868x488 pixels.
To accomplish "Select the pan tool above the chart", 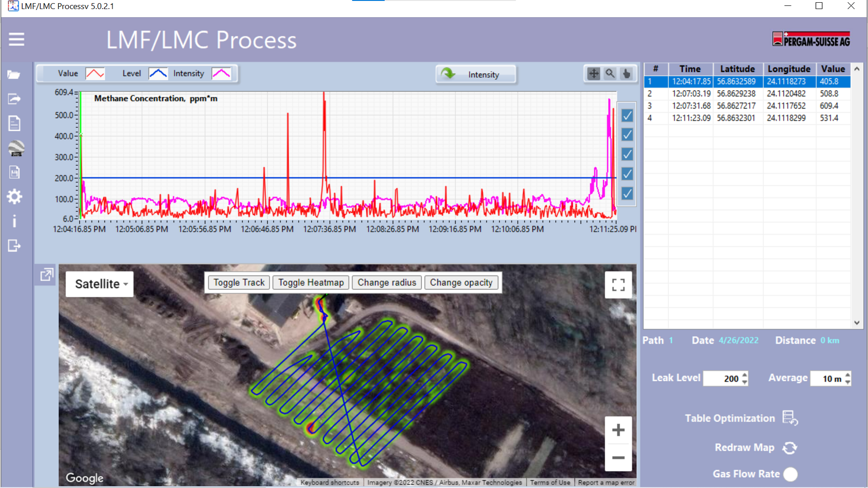I will (593, 73).
